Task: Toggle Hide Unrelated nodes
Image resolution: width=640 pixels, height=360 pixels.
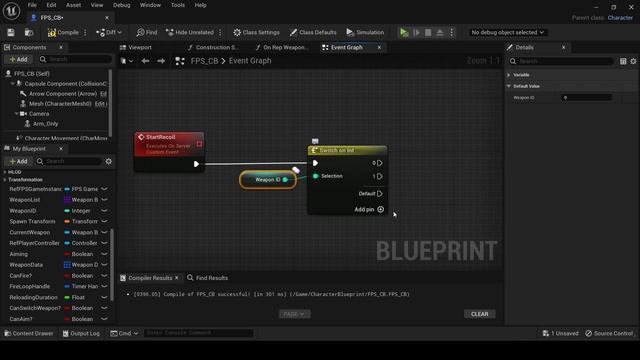Action: tap(190, 32)
